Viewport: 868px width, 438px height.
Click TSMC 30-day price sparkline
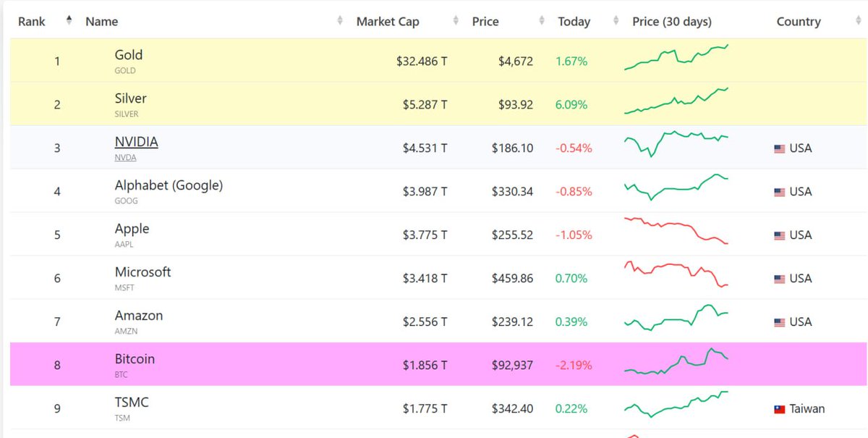point(676,405)
